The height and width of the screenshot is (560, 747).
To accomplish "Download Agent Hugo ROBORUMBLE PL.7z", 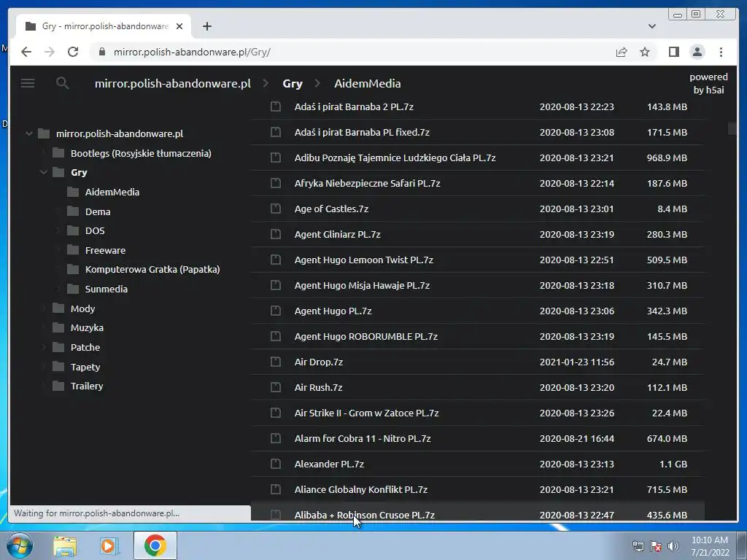I will tap(366, 336).
